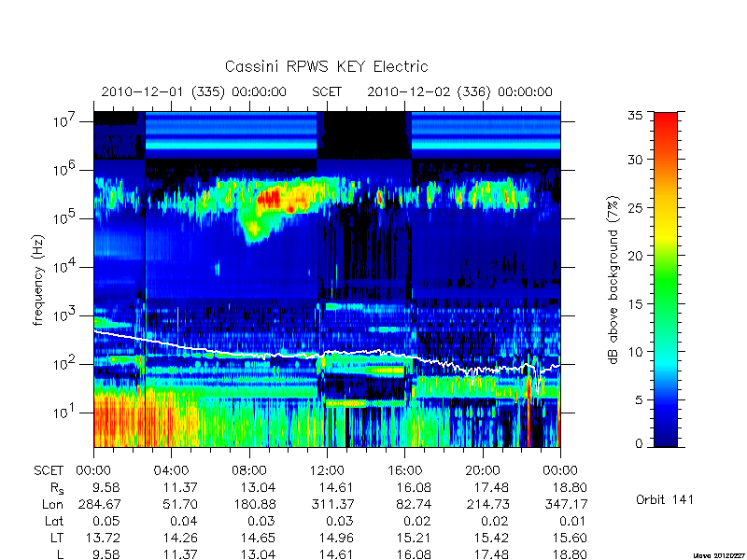Click the "Lat" row label
Viewport: 747px width, 560px height.
pos(54,521)
